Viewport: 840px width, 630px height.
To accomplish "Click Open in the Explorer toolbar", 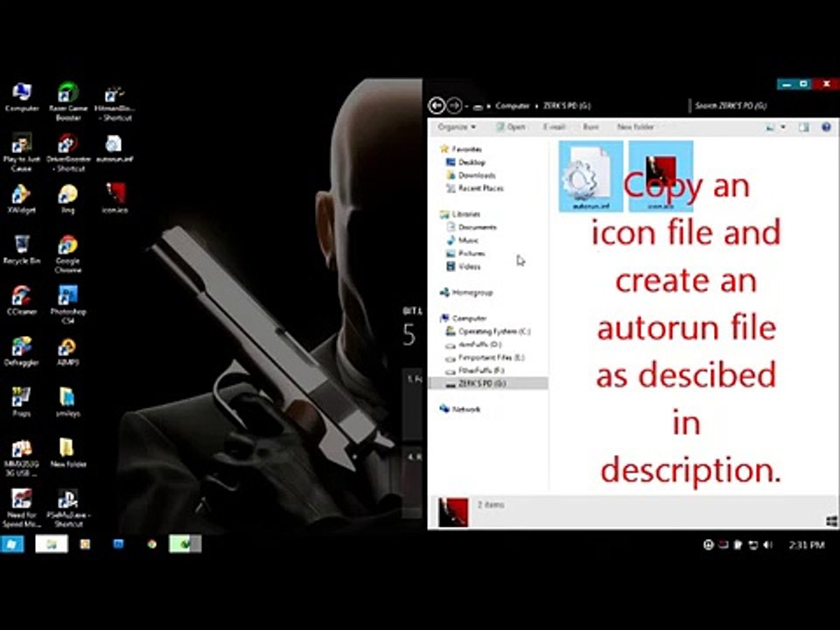I will coord(510,127).
